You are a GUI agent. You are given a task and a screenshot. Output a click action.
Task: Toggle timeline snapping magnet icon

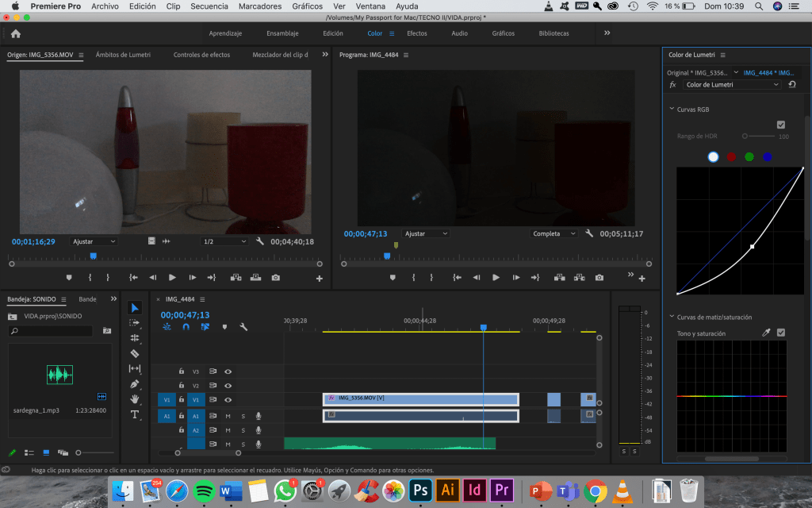pos(186,326)
